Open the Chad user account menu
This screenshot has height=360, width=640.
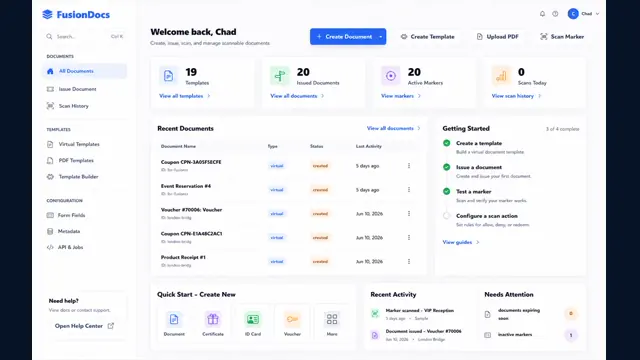pos(583,14)
